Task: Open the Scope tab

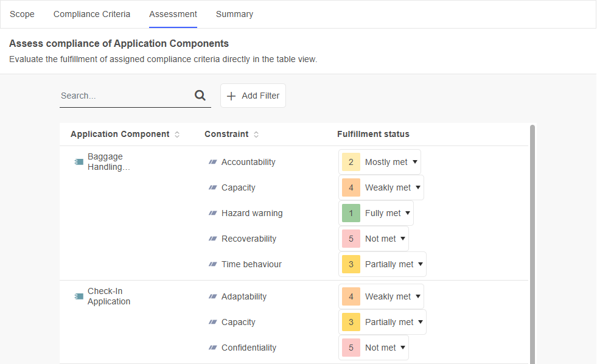Action: 22,14
